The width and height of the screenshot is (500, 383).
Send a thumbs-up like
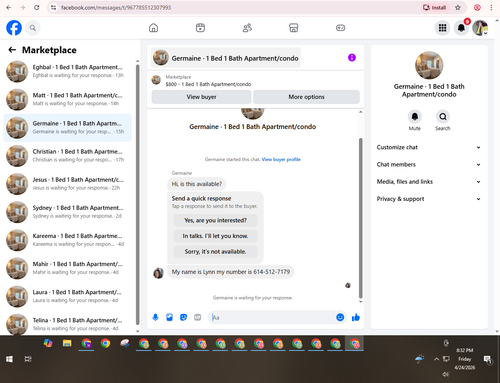click(356, 317)
